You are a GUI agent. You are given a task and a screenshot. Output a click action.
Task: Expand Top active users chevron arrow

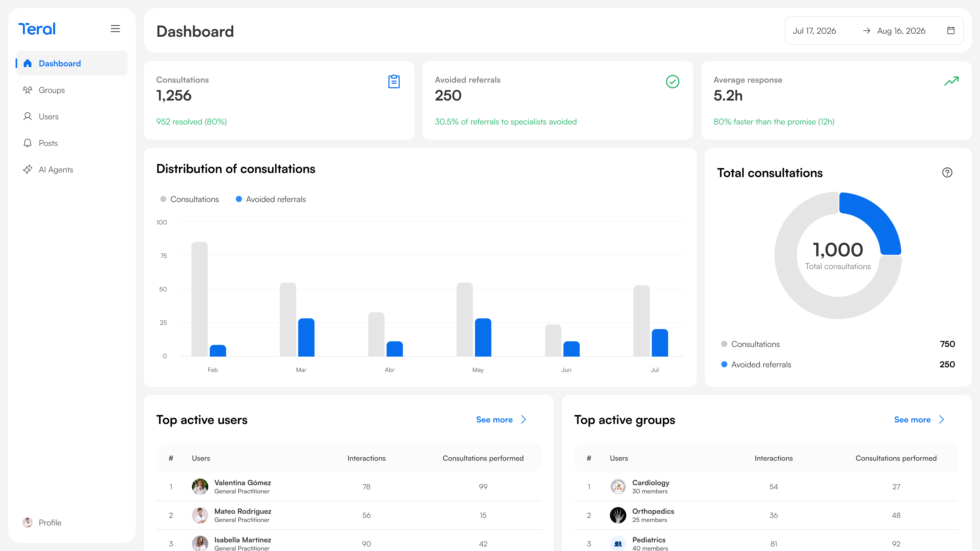click(x=524, y=419)
